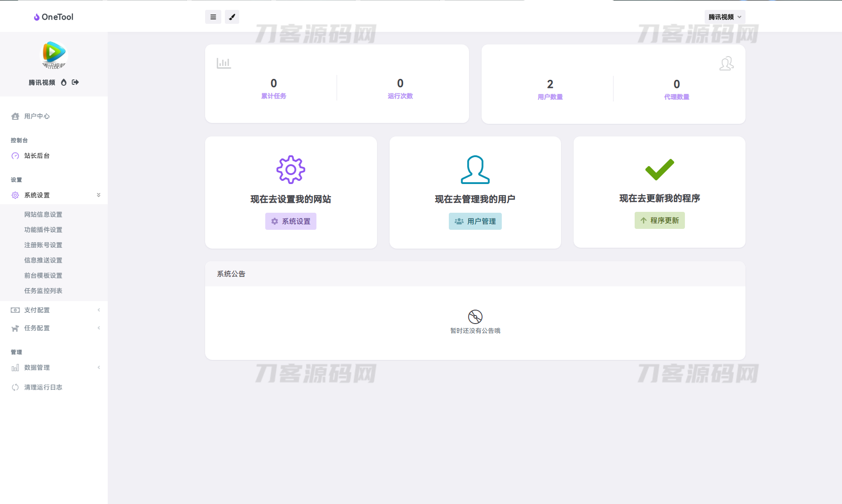This screenshot has width=842, height=504.
Task: Click the hamburger menu toggle icon
Action: tap(213, 17)
